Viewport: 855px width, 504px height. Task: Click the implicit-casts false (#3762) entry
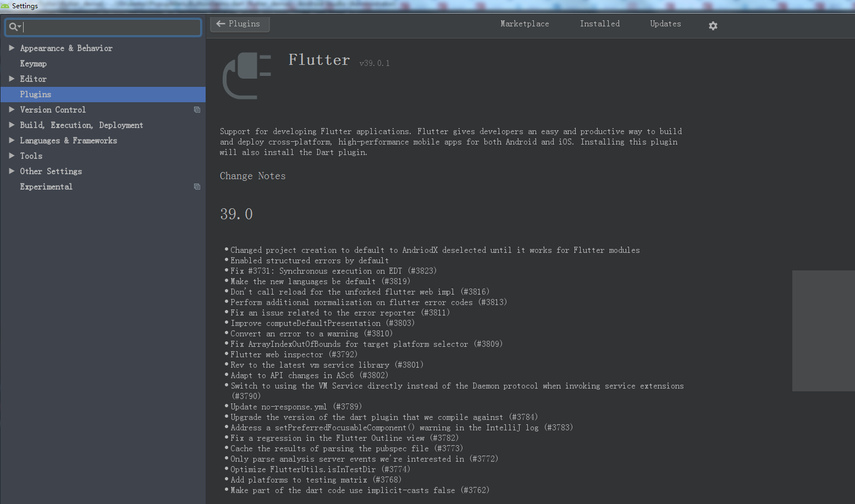pos(360,490)
